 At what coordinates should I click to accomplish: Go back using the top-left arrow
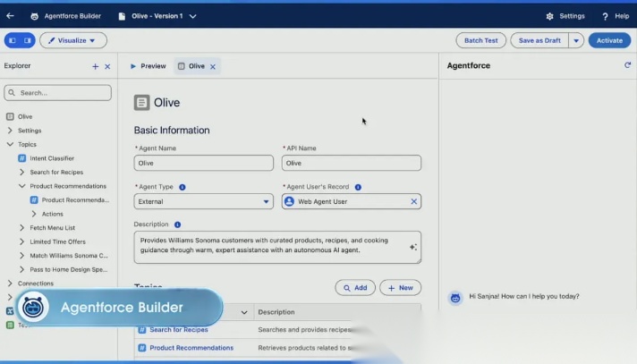tap(10, 16)
